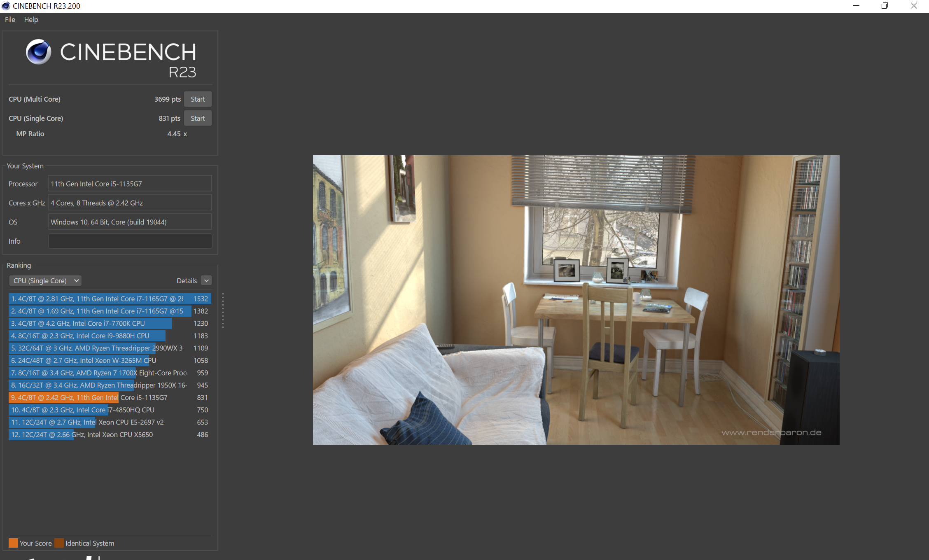
Task: Click the ranking panel splitter dotted handle
Action: pyautogui.click(x=223, y=310)
